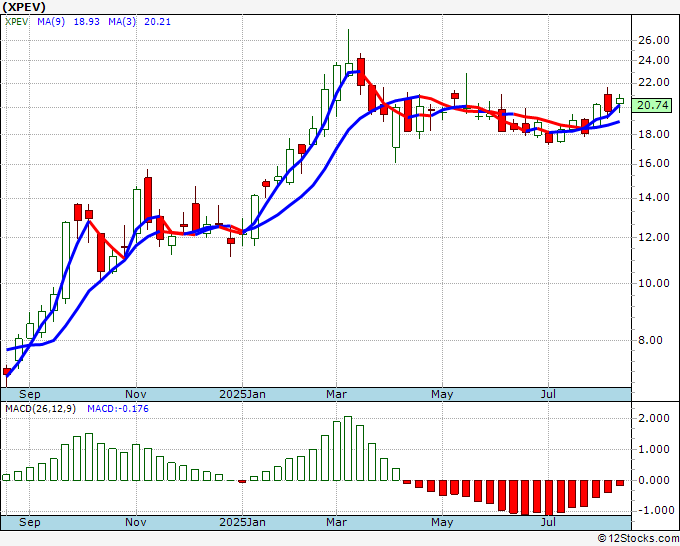Click Sep on the price chart axis

click(x=29, y=394)
